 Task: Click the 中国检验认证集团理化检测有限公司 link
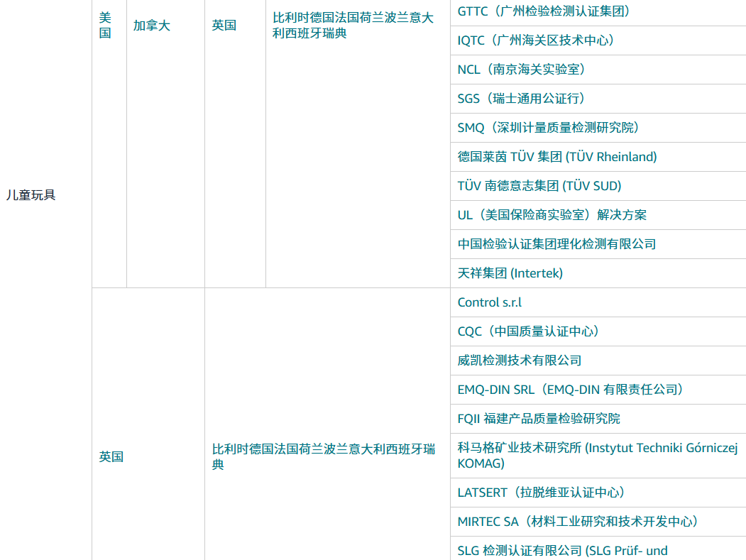556,244
